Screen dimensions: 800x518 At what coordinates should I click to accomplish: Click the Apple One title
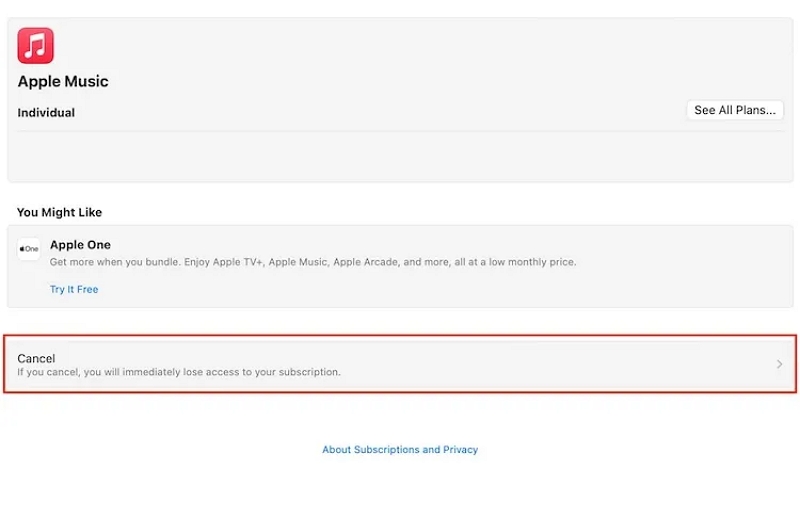pos(80,245)
